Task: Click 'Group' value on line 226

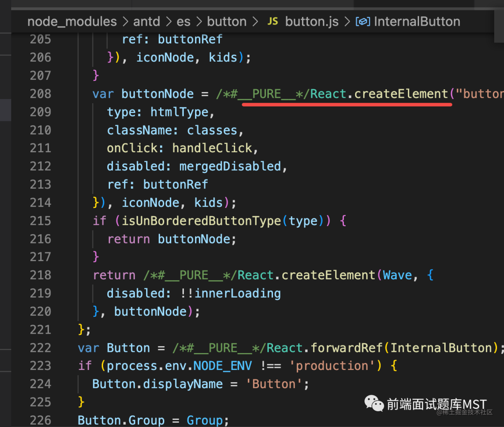Action: click(205, 420)
